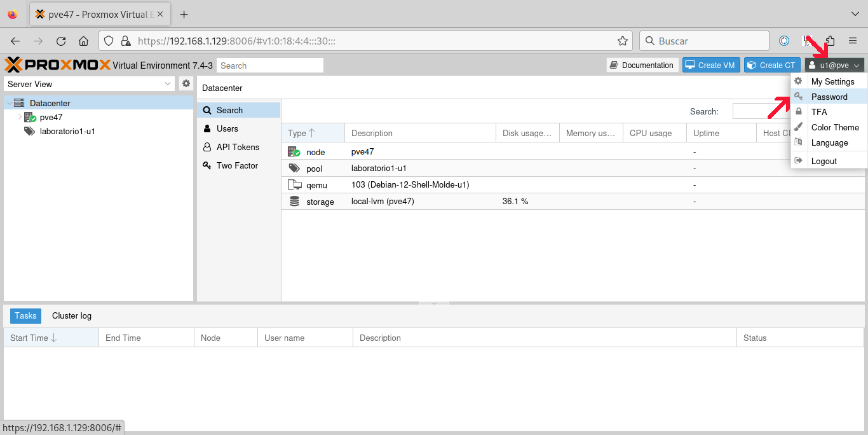Select the Tasks tab
The width and height of the screenshot is (868, 435).
click(x=25, y=315)
